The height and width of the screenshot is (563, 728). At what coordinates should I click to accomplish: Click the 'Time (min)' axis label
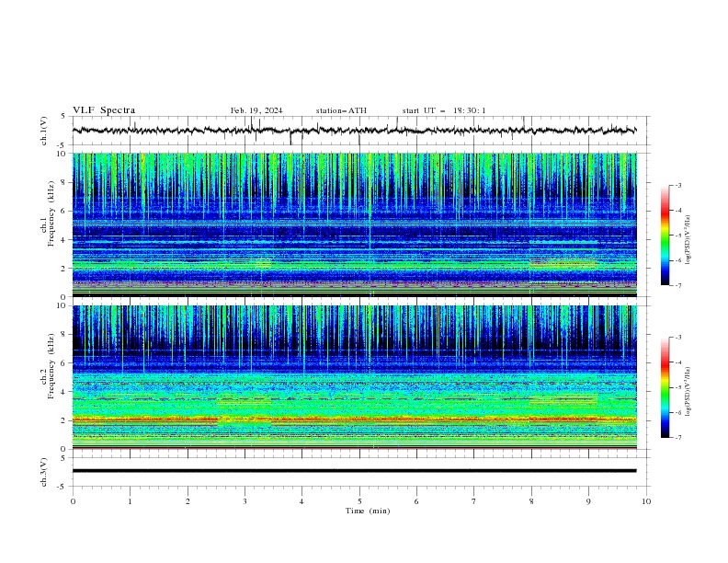[x=368, y=511]
